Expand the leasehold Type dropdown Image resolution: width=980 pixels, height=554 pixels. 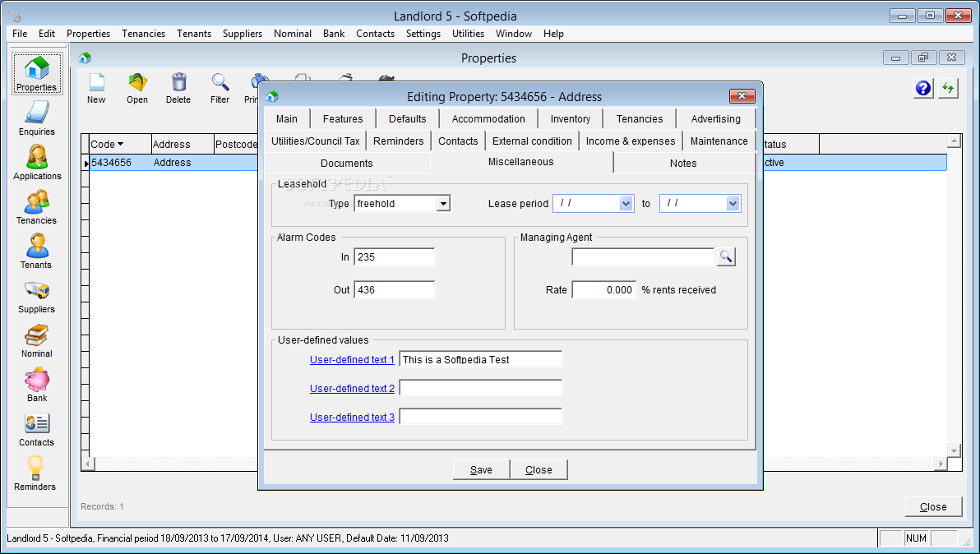point(443,204)
